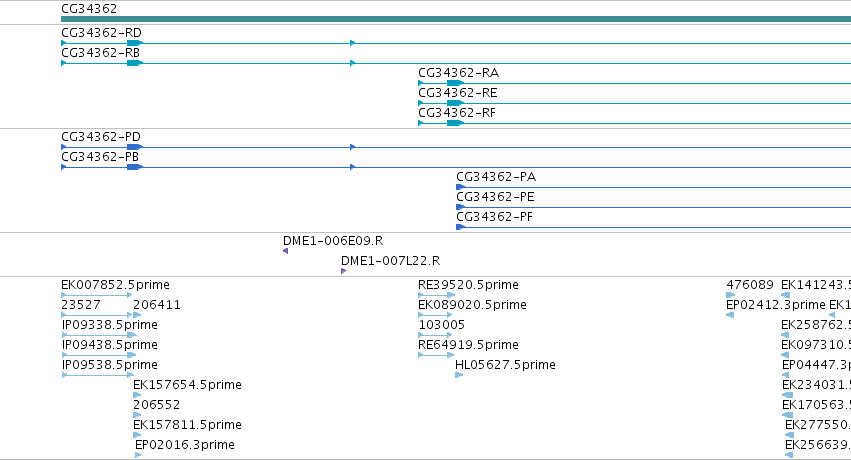
Task: Select the HL05627.5prime arrow glyph
Action: point(459,375)
